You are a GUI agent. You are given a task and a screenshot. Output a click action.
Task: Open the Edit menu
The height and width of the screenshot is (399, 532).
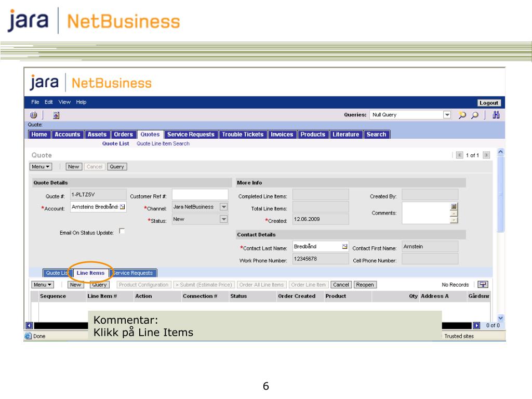48,102
